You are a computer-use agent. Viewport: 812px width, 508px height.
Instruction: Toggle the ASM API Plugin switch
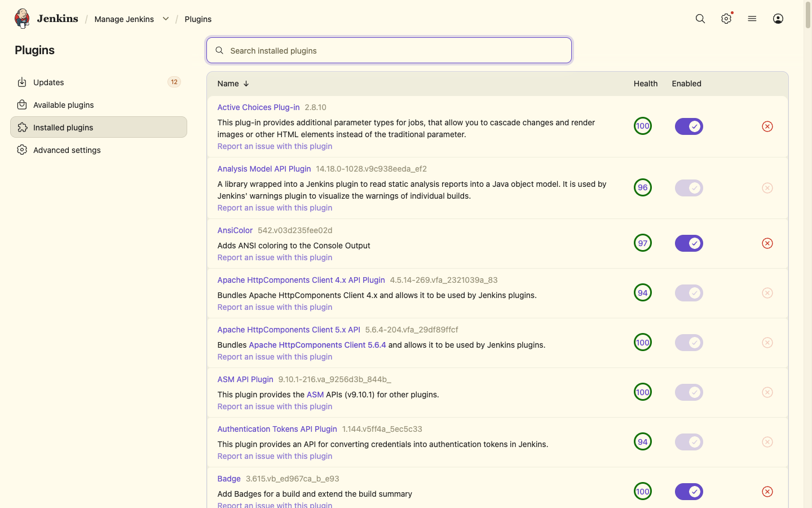pos(689,392)
